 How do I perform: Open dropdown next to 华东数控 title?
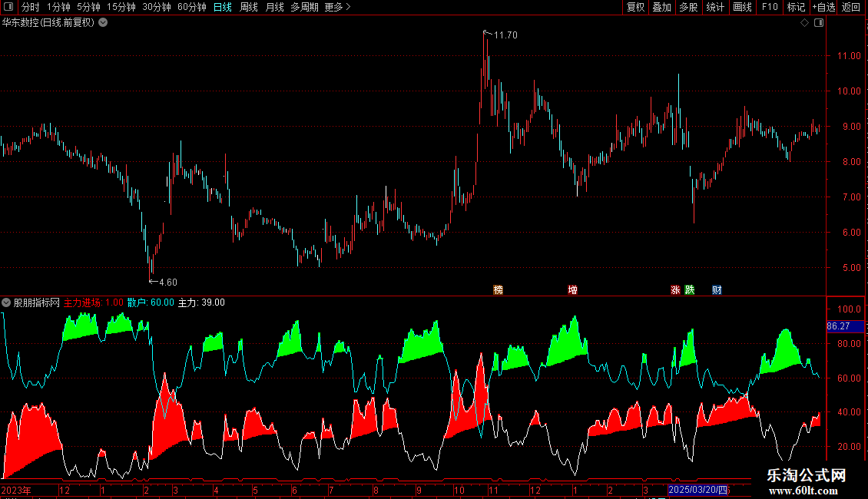103,23
